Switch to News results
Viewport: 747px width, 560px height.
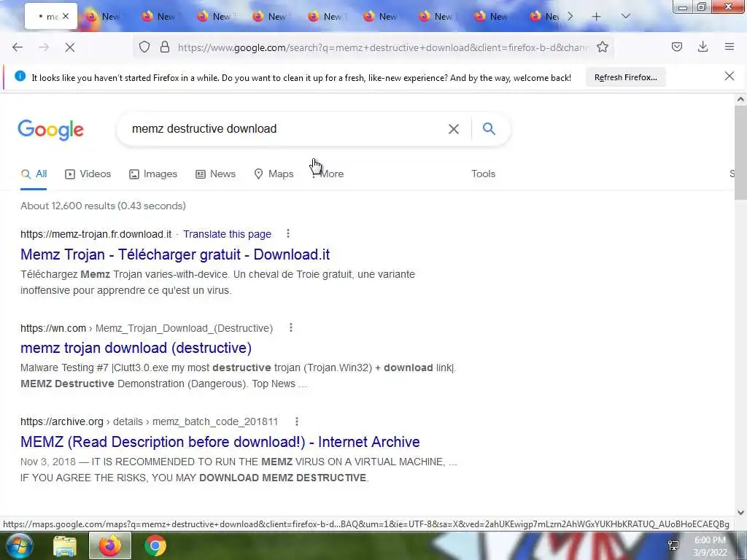point(216,174)
